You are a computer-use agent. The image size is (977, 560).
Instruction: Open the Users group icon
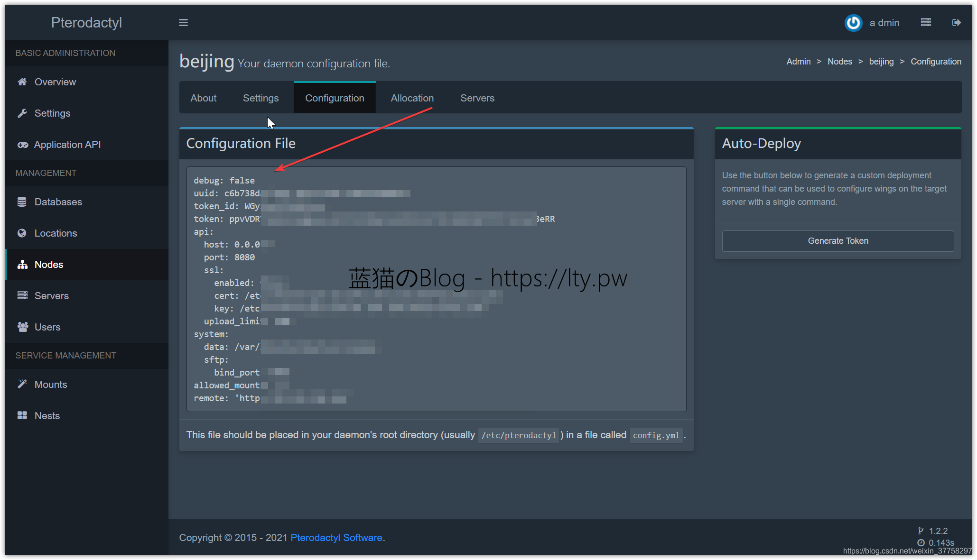22,327
